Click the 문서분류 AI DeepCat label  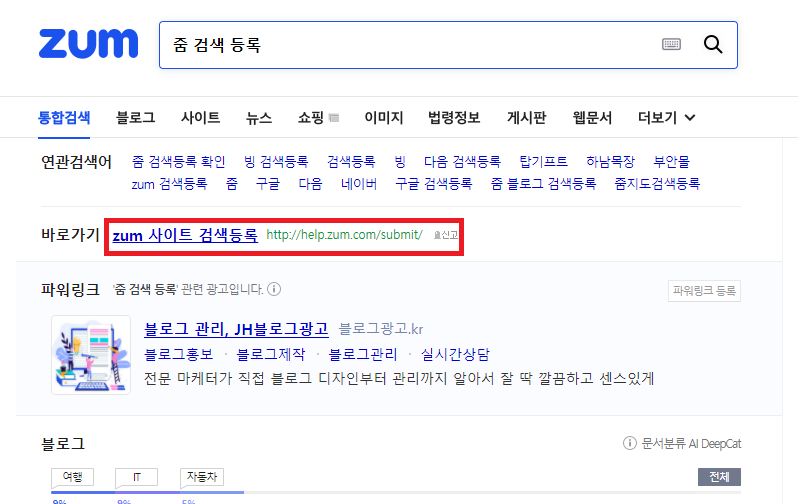691,444
